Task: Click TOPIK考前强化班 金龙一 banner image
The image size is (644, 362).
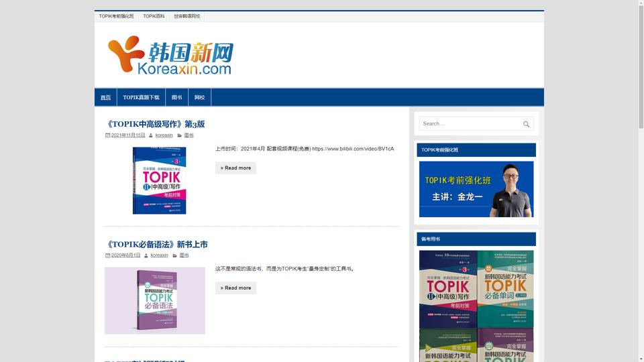Action: click(476, 189)
